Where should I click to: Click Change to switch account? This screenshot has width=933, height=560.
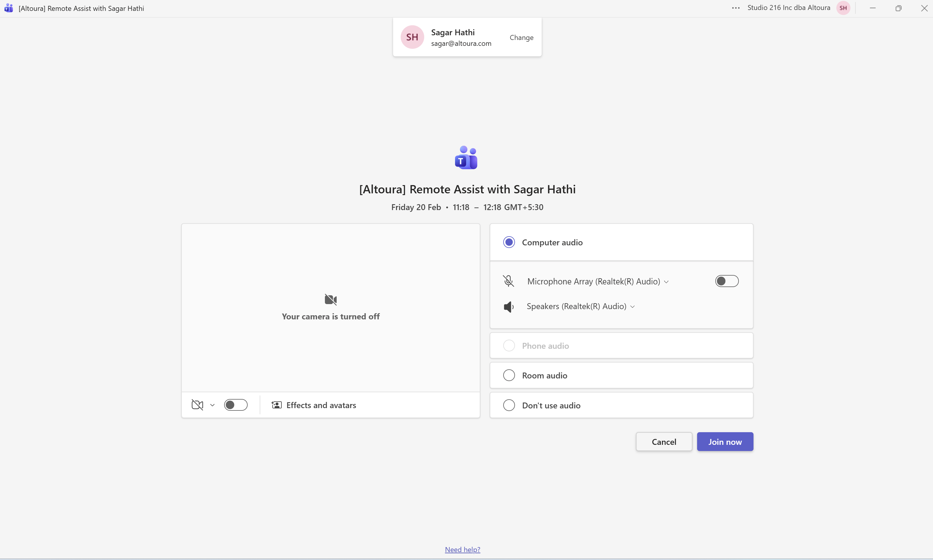click(521, 37)
